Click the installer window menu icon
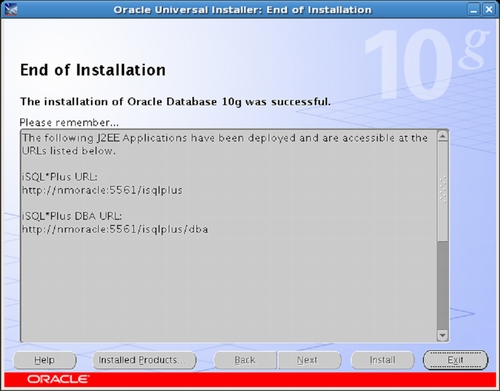 pos(10,9)
